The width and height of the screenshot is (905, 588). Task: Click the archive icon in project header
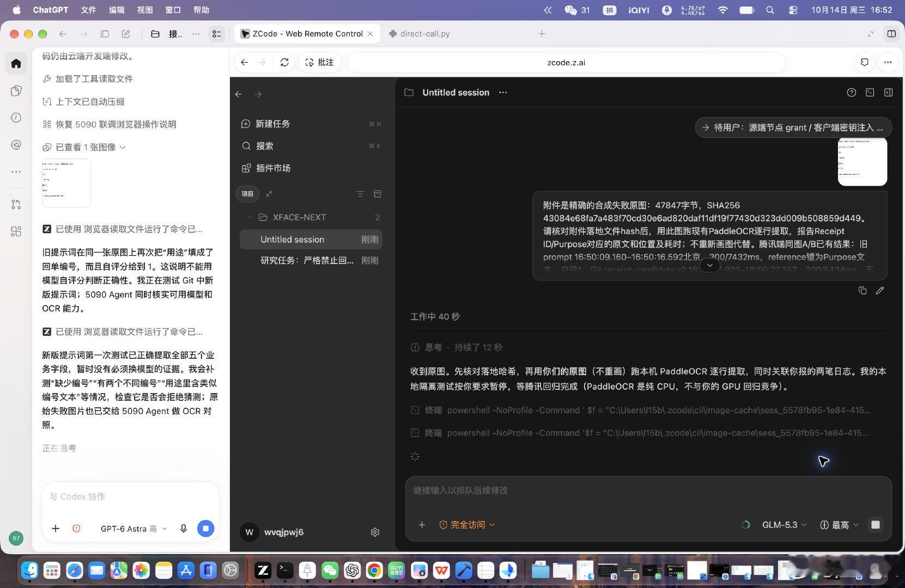click(x=377, y=194)
